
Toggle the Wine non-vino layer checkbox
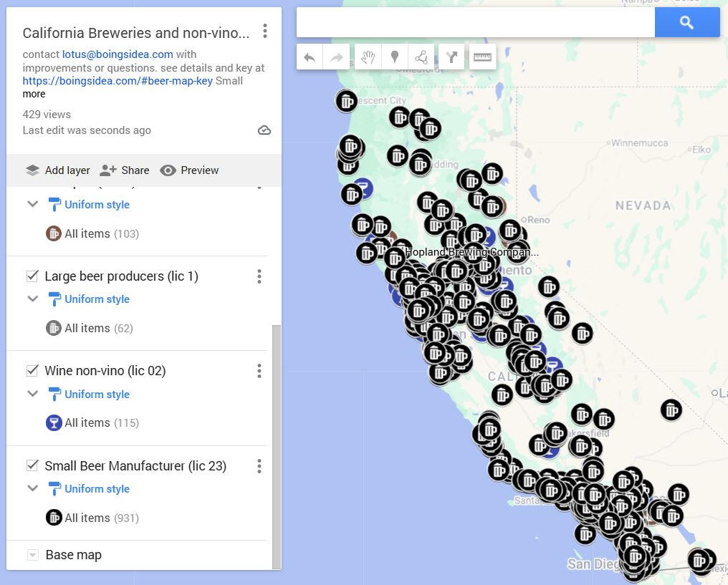point(32,370)
